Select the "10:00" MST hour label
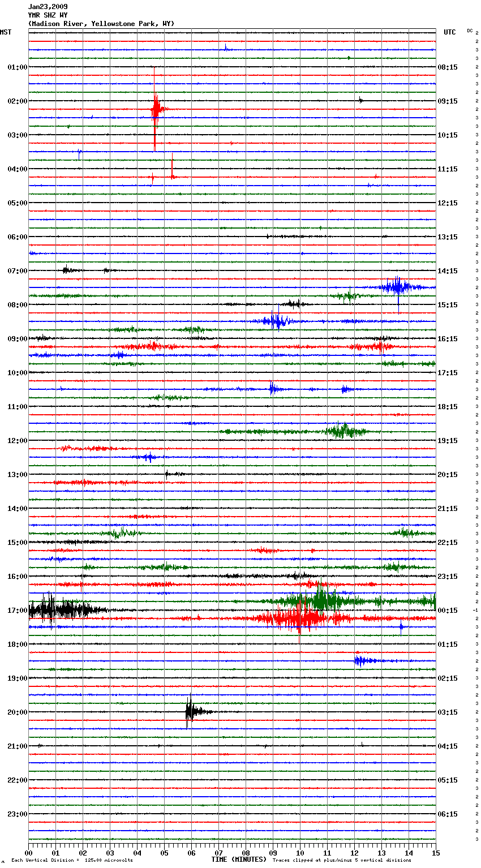The width and height of the screenshot is (481, 868). pyautogui.click(x=18, y=373)
